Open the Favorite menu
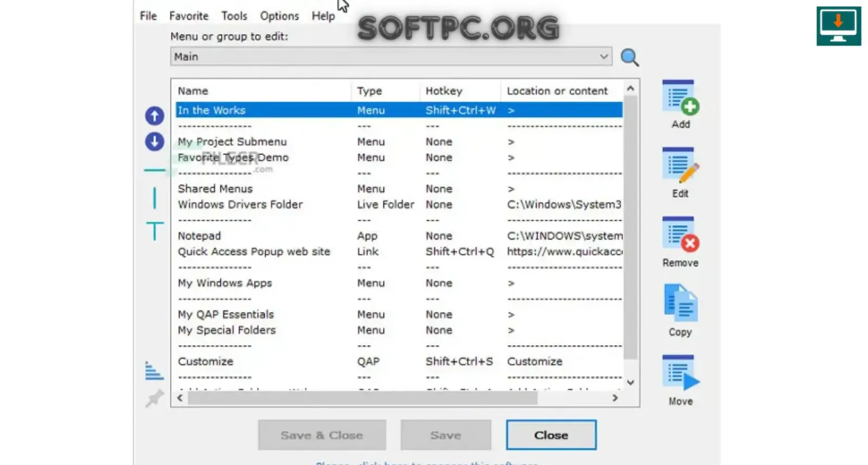The height and width of the screenshot is (465, 868). point(189,16)
